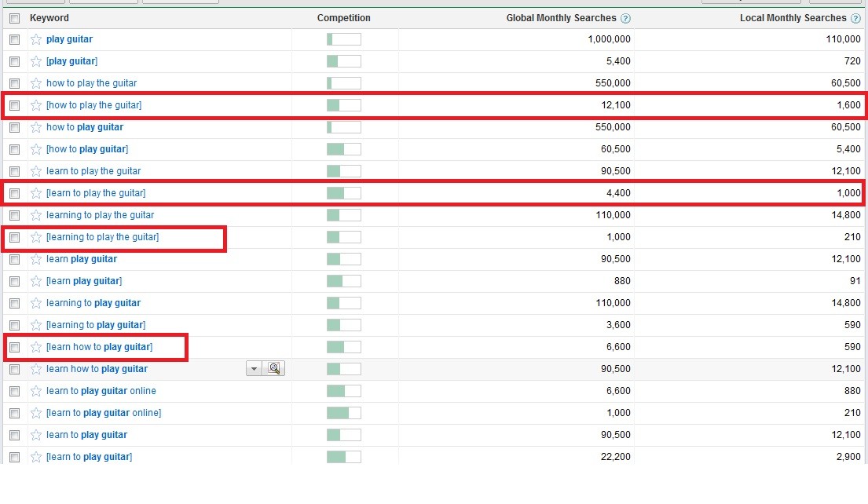This screenshot has width=868, height=504.
Task: Select checkbox for "learning to play the guitar"
Action: tap(14, 215)
